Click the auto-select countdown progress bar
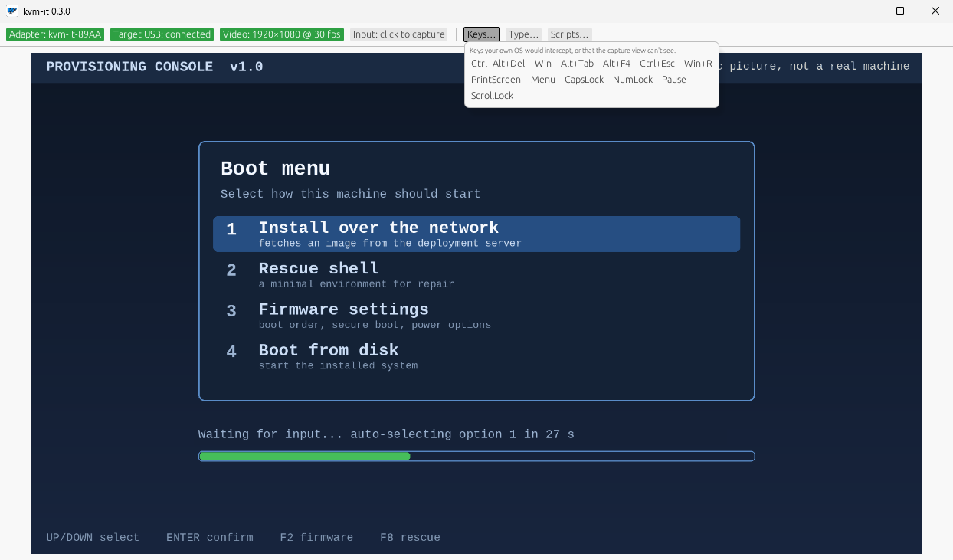The image size is (953, 560). pos(476,457)
